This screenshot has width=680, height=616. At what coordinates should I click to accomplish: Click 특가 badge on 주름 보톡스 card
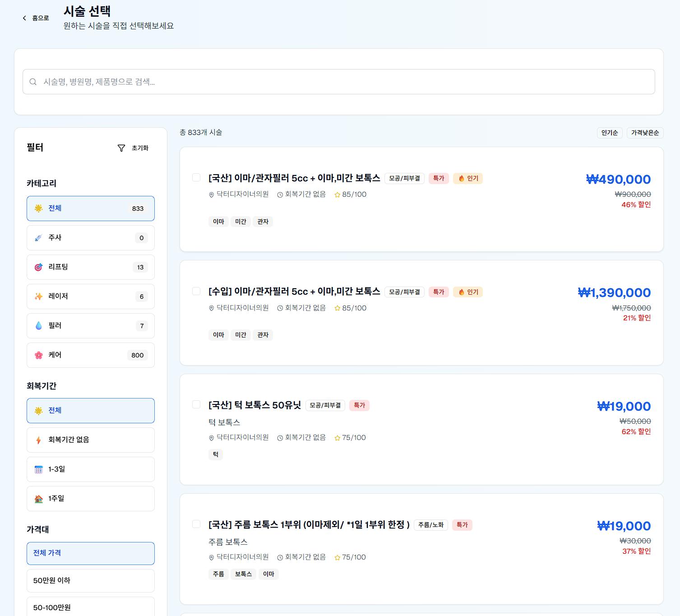pos(462,525)
